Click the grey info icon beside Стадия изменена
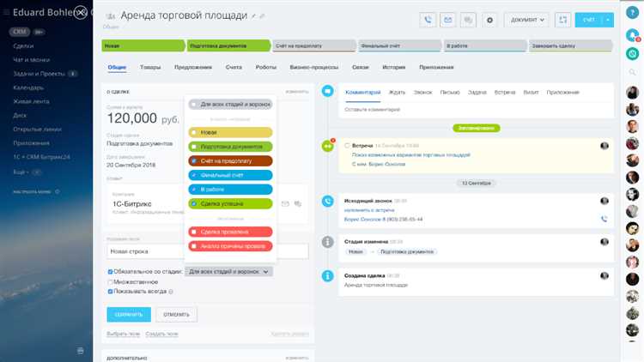This screenshot has width=644, height=362. (327, 242)
